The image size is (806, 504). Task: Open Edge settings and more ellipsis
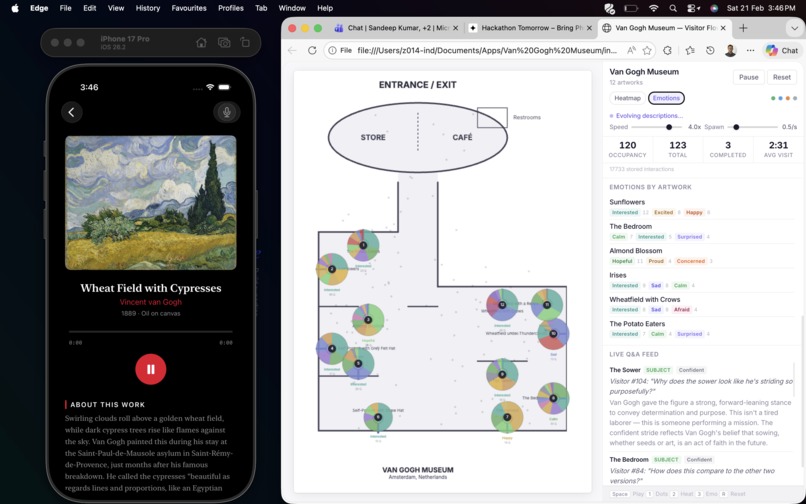pos(750,50)
